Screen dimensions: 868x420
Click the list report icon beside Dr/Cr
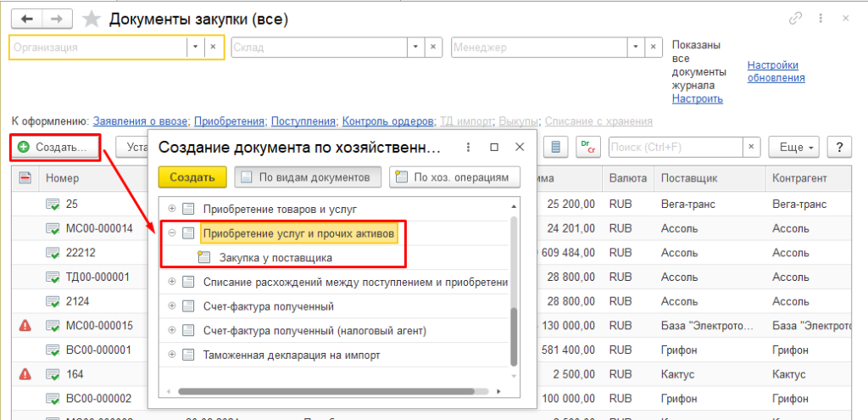coord(556,148)
